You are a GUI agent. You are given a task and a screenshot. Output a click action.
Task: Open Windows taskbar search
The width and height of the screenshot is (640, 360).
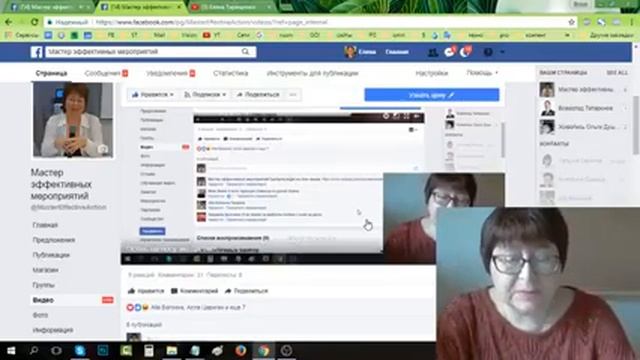pos(34,351)
